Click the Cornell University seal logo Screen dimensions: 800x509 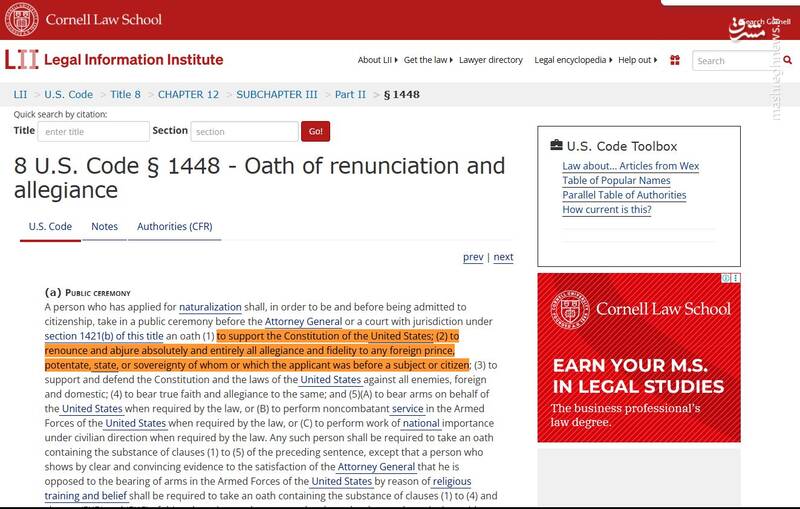pyautogui.click(x=21, y=19)
